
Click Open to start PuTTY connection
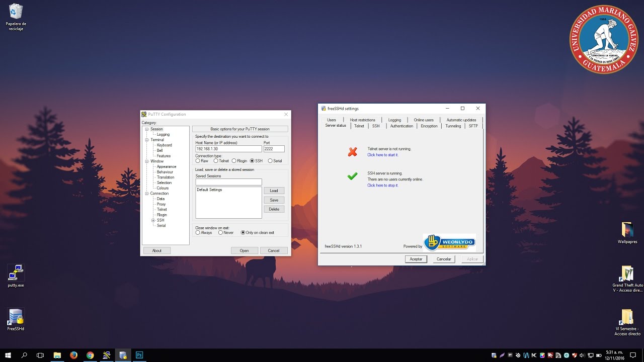244,250
